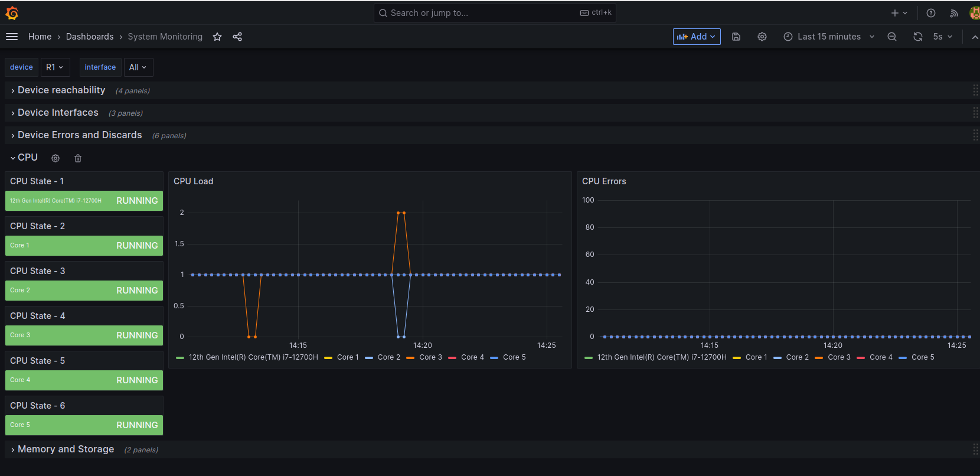Screen dimensions: 980x476
Task: Open CPU State - 3 panel title
Action: (x=37, y=271)
